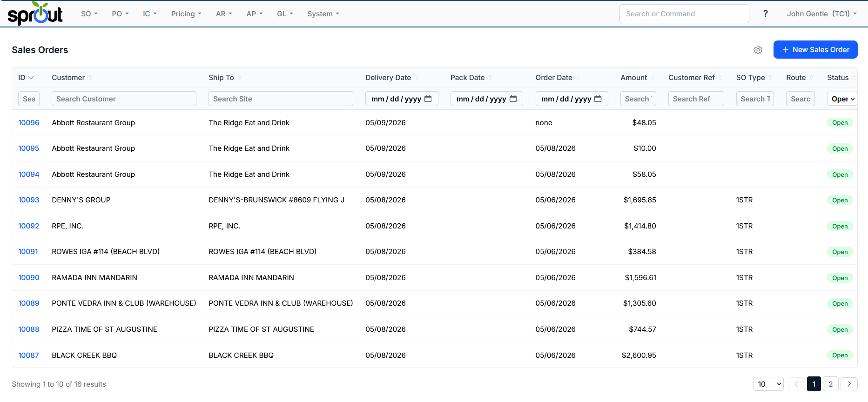
Task: Click the Search or Command box
Action: (684, 14)
